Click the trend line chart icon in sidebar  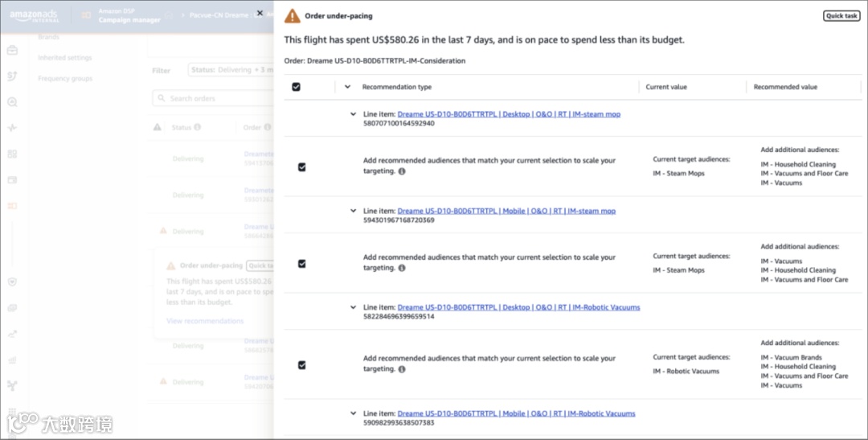[12, 334]
